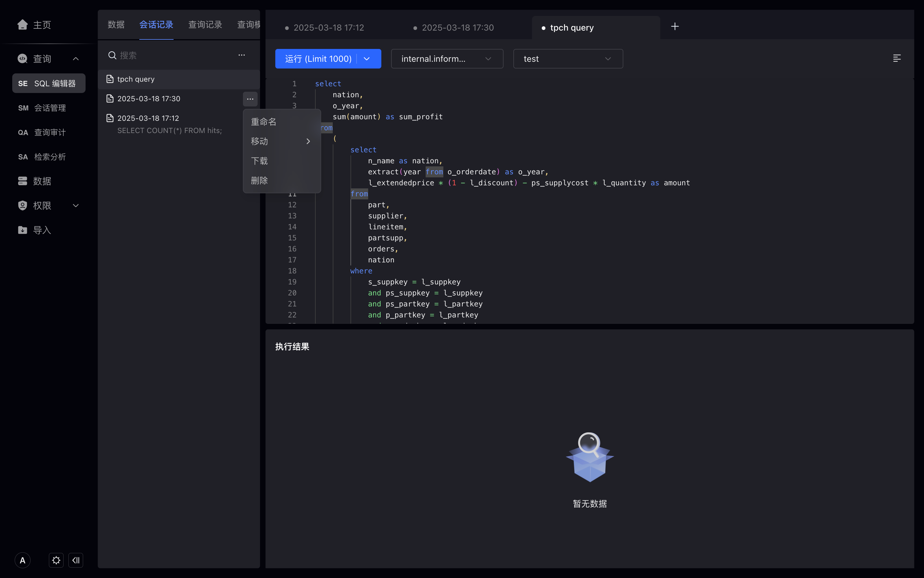
Task: Switch to the 数据 panel tab
Action: pyautogui.click(x=116, y=25)
